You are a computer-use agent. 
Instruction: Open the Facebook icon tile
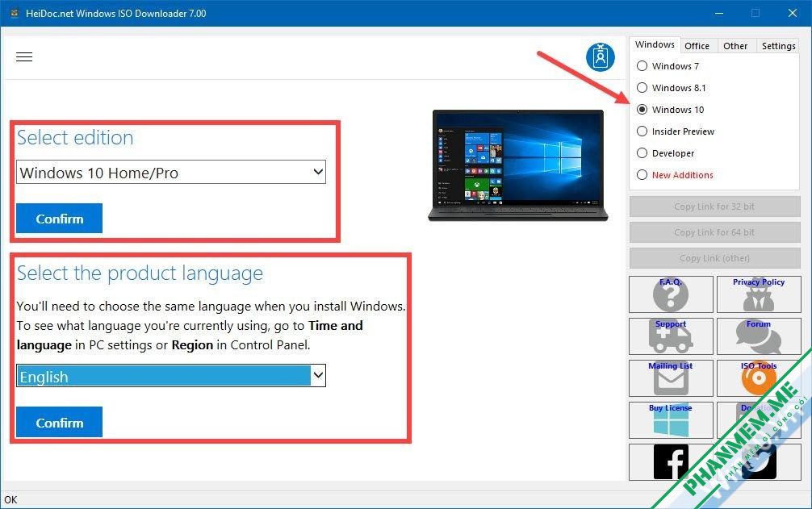pyautogui.click(x=671, y=462)
